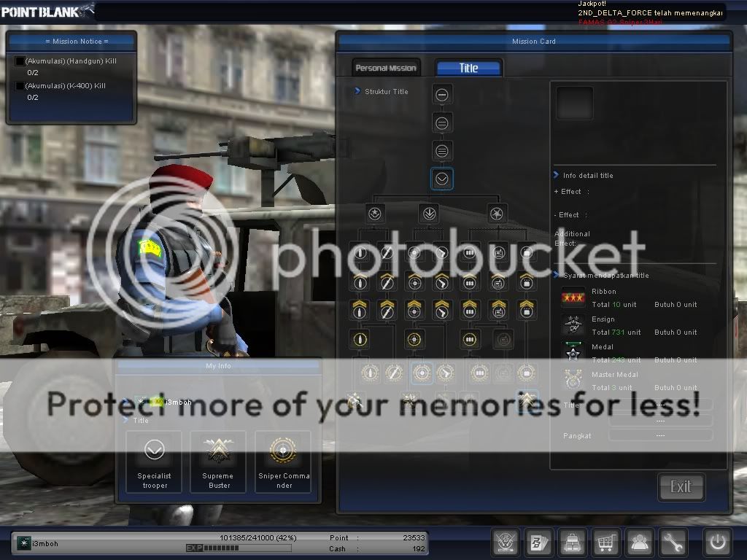Click the 'Info detail title' heading

pos(588,175)
